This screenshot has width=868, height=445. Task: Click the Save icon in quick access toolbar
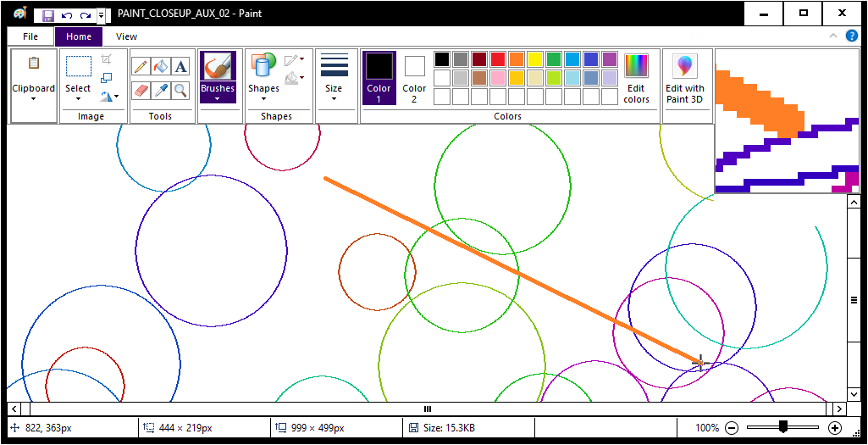click(48, 15)
